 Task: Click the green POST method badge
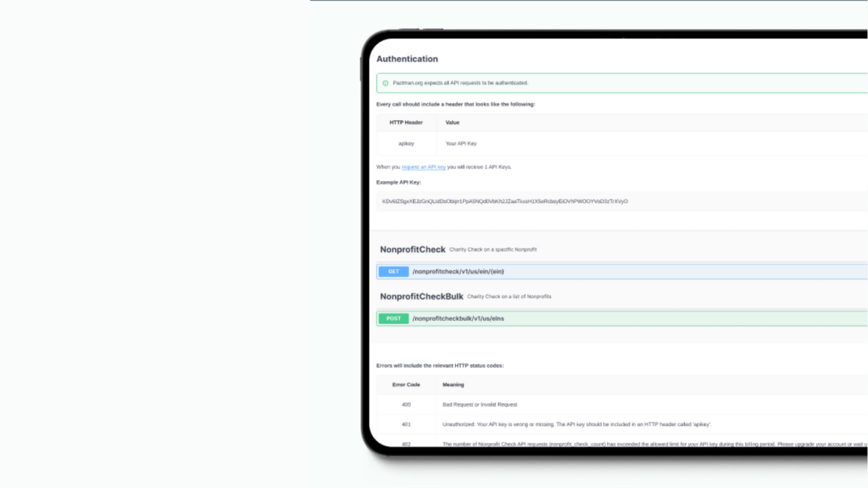[393, 318]
